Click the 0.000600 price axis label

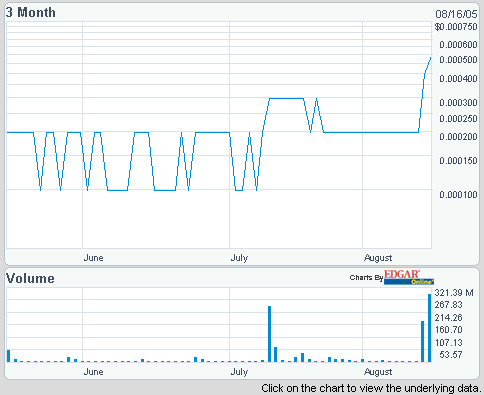click(458, 45)
